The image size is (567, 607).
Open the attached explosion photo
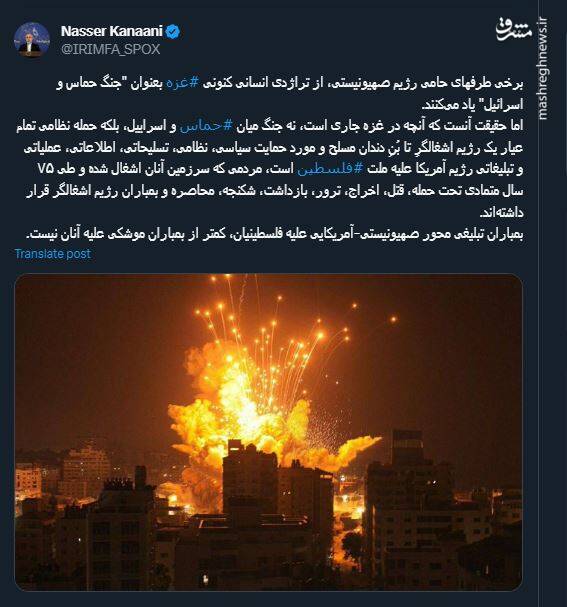(x=269, y=432)
